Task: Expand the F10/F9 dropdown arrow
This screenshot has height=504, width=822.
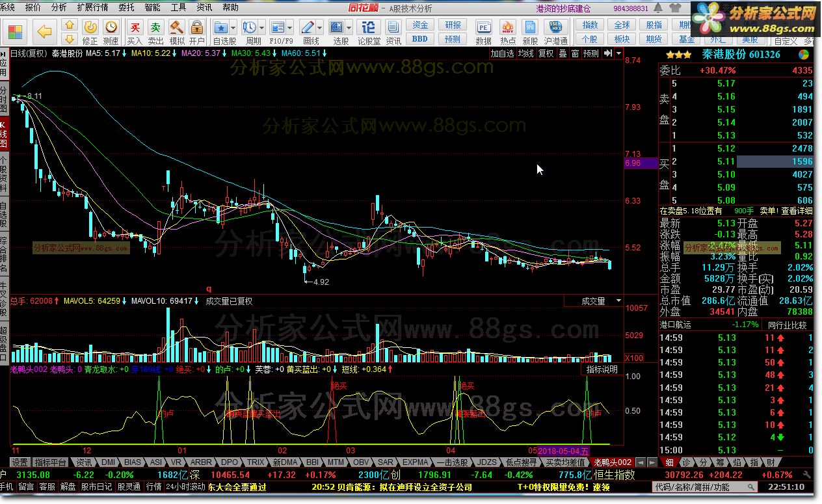Action: [289, 28]
